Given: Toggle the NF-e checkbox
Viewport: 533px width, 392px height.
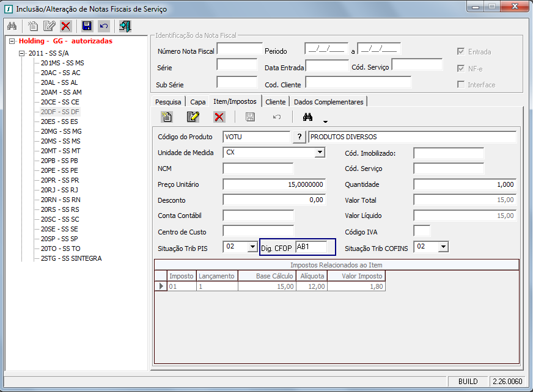Looking at the screenshot, I should pos(461,68).
